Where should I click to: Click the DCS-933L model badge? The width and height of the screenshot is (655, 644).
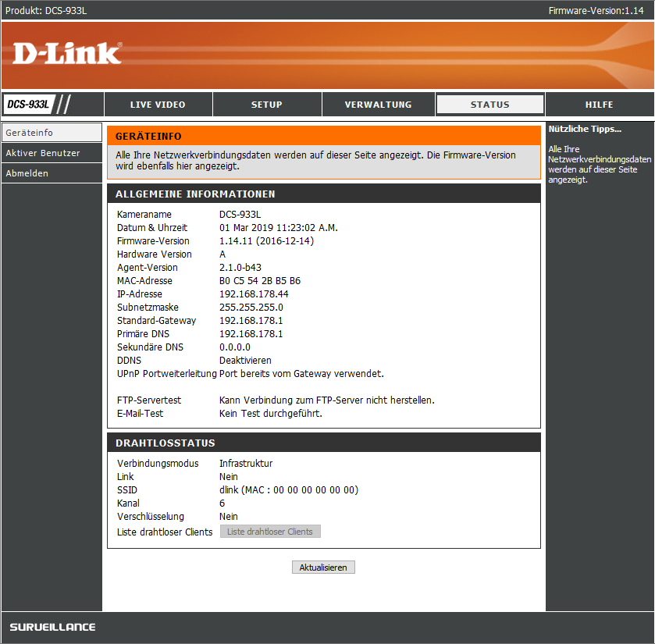click(x=28, y=104)
